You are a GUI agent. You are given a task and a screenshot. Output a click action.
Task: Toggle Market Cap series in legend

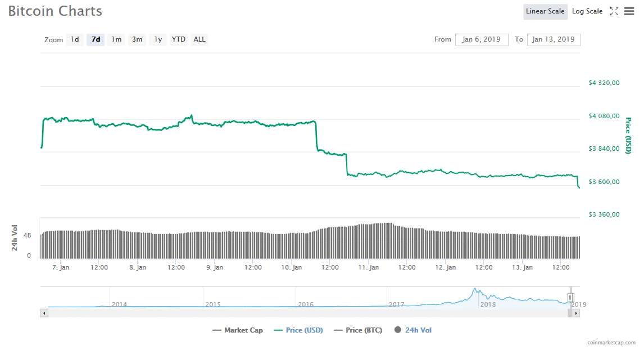click(237, 330)
